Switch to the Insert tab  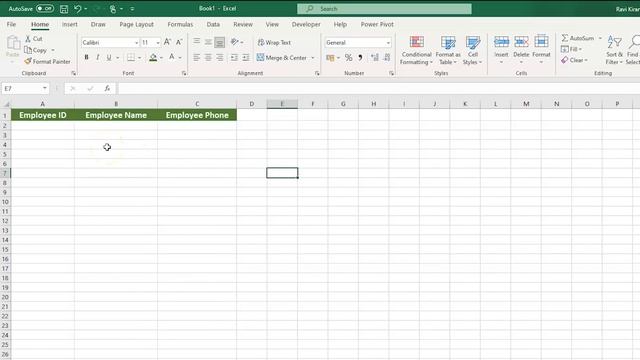click(70, 24)
